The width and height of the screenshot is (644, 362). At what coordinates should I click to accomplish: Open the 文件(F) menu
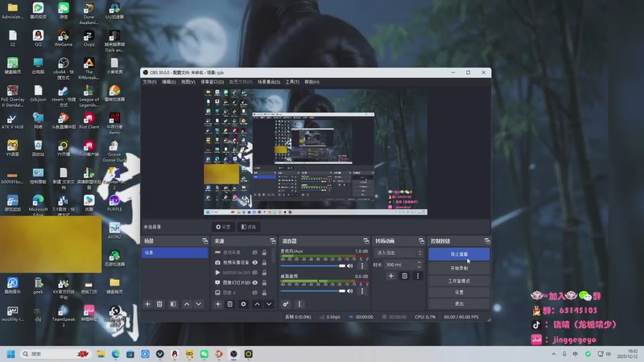[x=150, y=82]
